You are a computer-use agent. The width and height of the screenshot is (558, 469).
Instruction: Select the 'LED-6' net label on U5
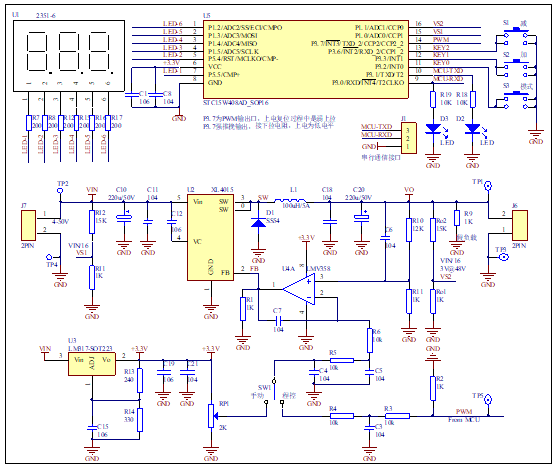coord(173,23)
